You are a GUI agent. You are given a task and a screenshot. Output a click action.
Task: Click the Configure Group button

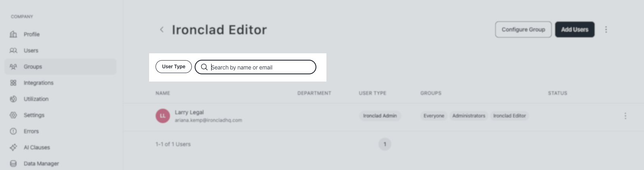[x=524, y=29]
